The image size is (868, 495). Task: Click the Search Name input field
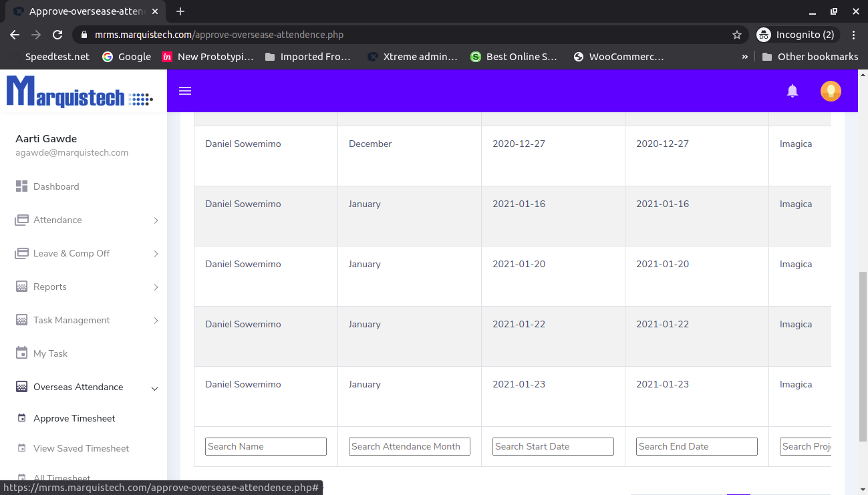pos(266,446)
